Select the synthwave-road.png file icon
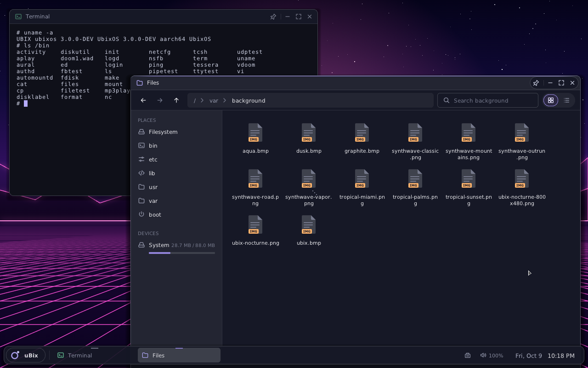This screenshot has height=368, width=588. pos(255,178)
